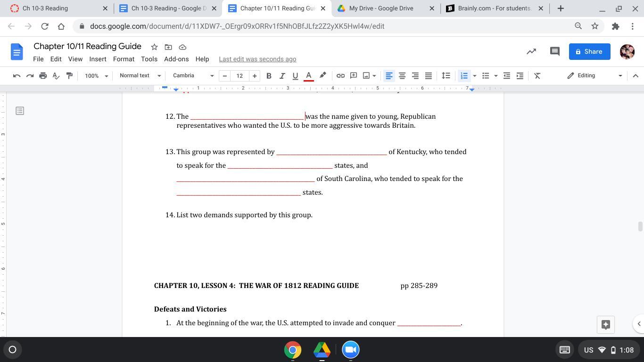Open the Cambria font dropdown
The image size is (644, 362).
[x=193, y=75]
